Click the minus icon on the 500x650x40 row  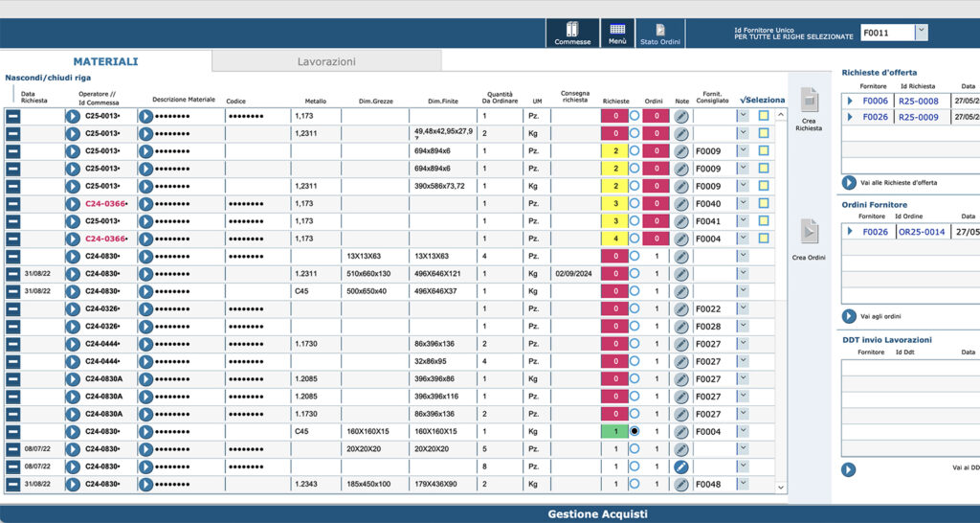coord(13,291)
